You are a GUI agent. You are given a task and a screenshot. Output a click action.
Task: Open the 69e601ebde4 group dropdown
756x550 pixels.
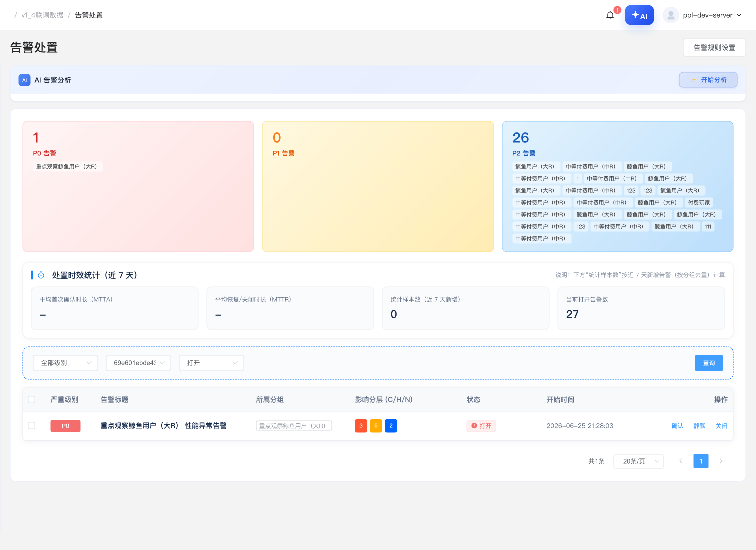pyautogui.click(x=138, y=363)
